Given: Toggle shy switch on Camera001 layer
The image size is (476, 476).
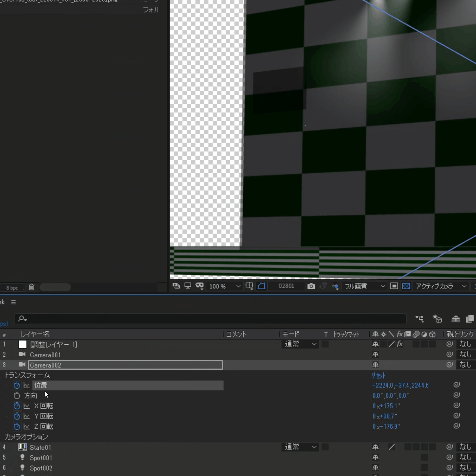Looking at the screenshot, I should click(376, 355).
